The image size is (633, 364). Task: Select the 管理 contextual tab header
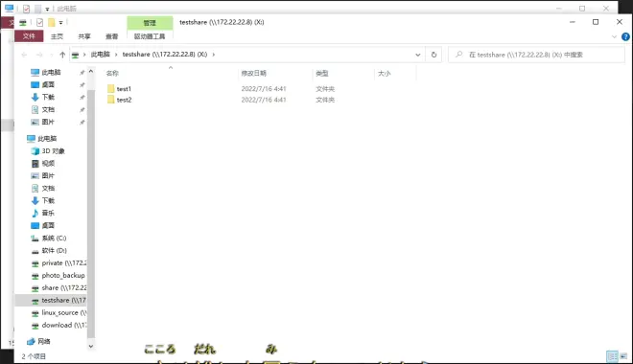point(150,23)
